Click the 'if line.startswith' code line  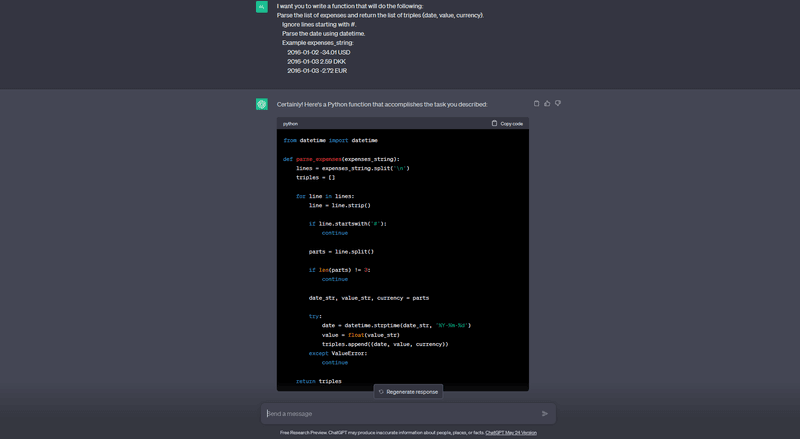click(x=348, y=224)
